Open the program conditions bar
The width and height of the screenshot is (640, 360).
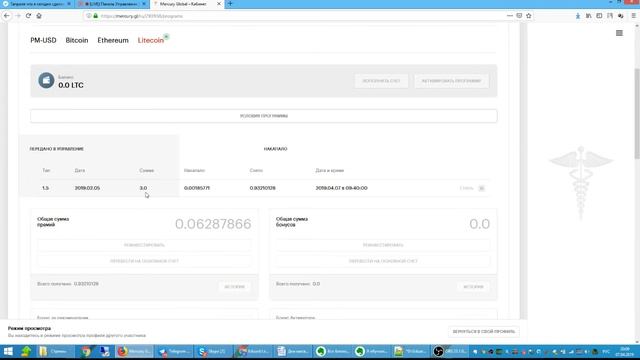[264, 116]
